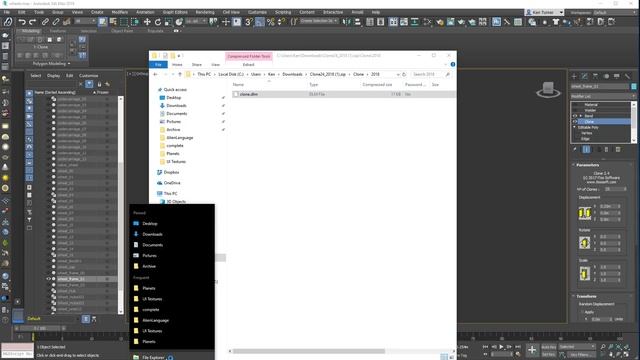Click the animation time slider
The width and height of the screenshot is (640, 360).
coord(40,328)
